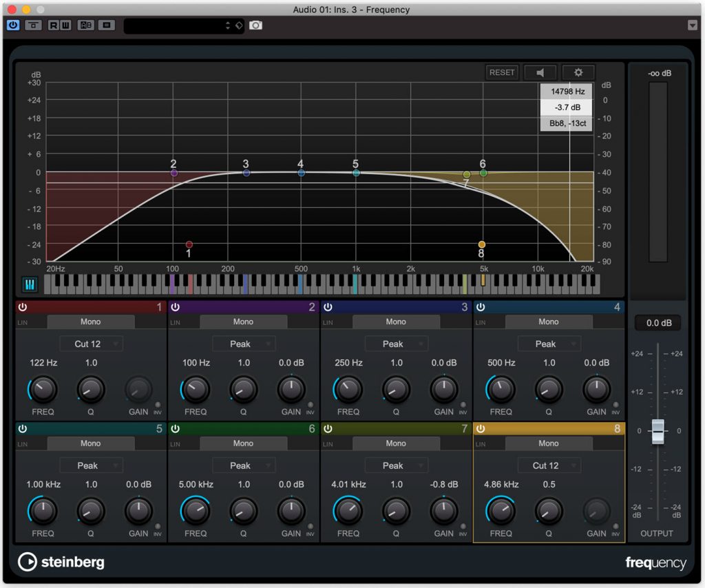Click the RESET button above the EQ curve

[x=502, y=72]
